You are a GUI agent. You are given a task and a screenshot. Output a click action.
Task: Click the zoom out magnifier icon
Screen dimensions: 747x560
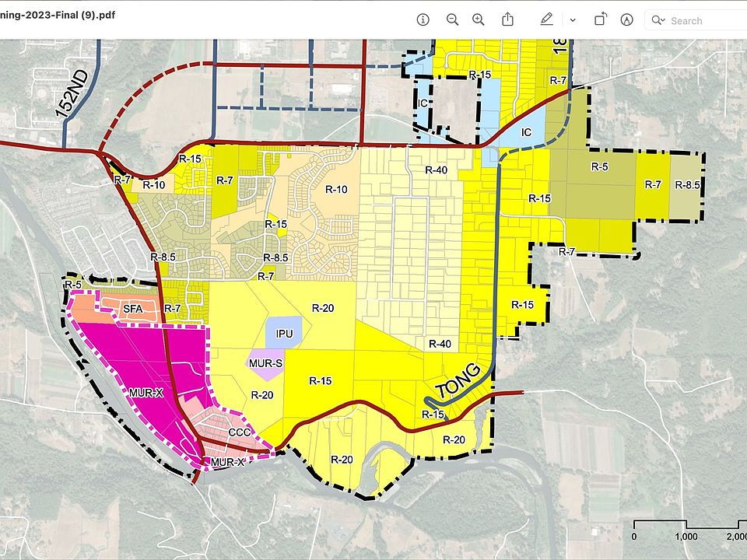coord(452,19)
